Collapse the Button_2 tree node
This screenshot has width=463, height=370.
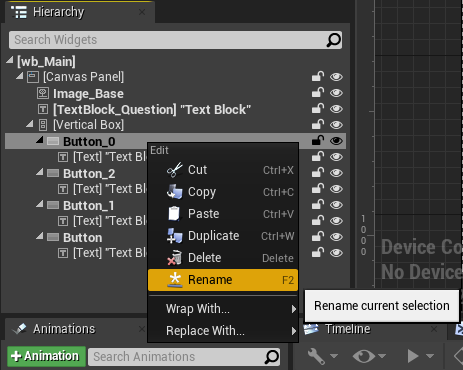(40, 172)
